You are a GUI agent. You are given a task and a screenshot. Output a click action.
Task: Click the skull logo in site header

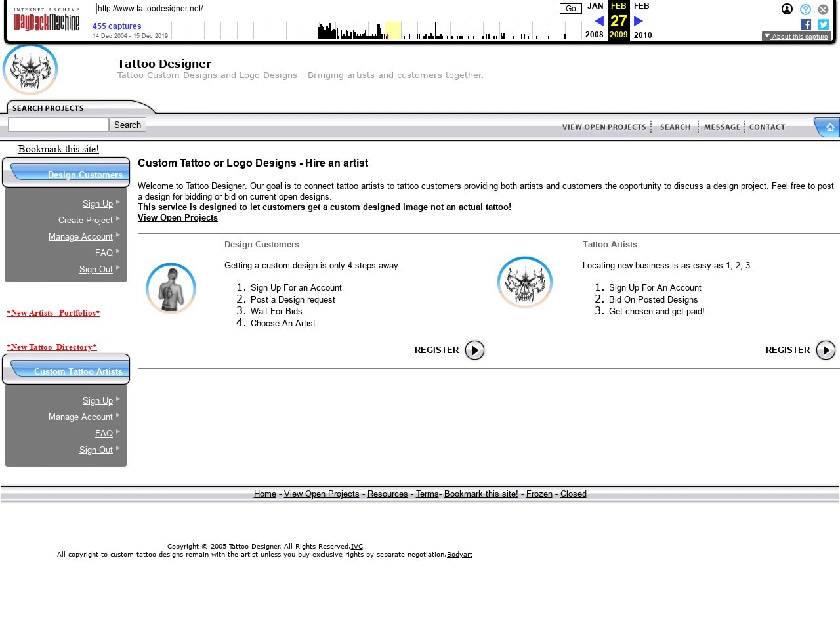30,70
